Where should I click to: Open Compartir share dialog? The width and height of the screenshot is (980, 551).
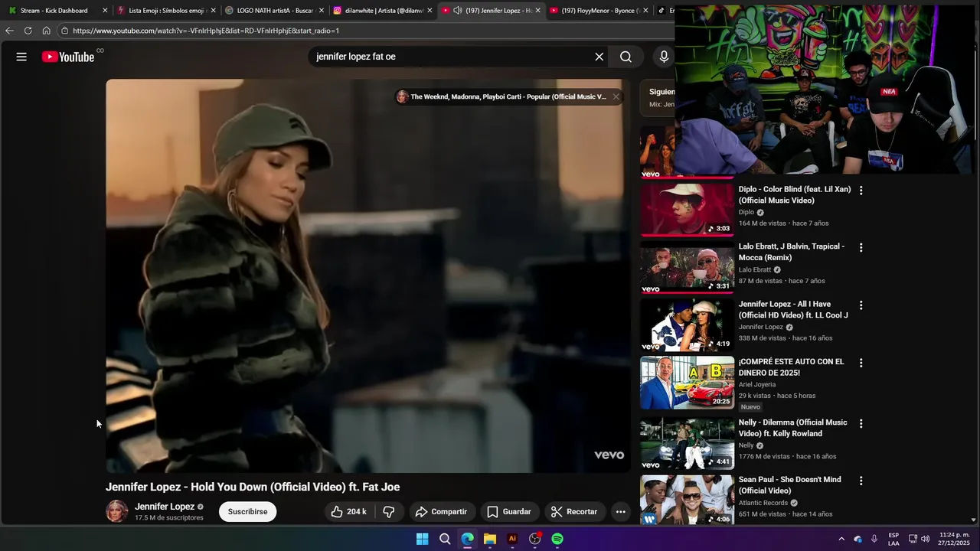coord(441,511)
